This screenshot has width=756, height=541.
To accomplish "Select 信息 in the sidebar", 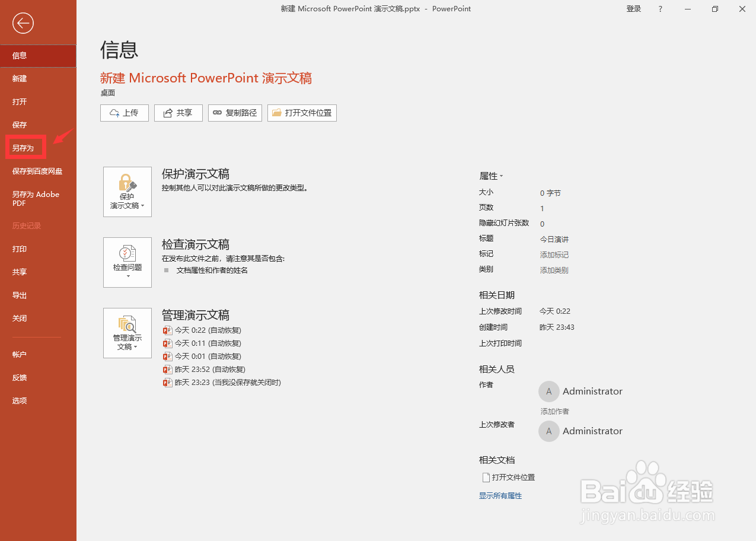I will (38, 56).
